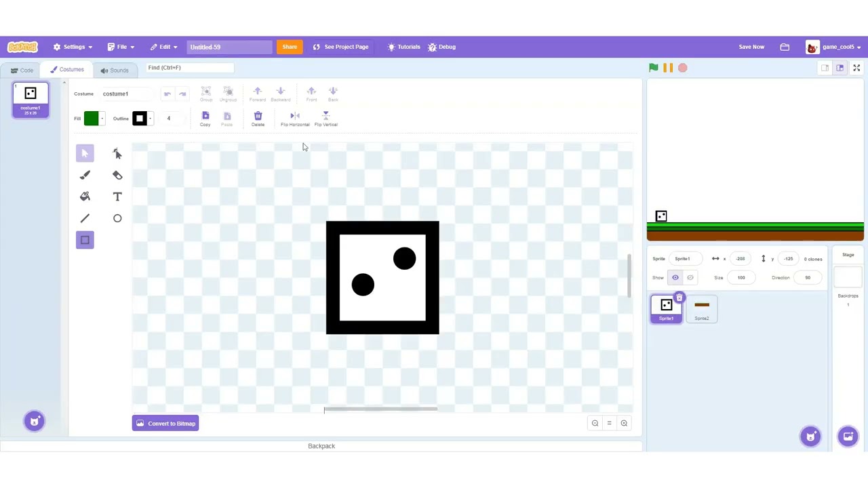Switch to small stage layout

pyautogui.click(x=825, y=68)
